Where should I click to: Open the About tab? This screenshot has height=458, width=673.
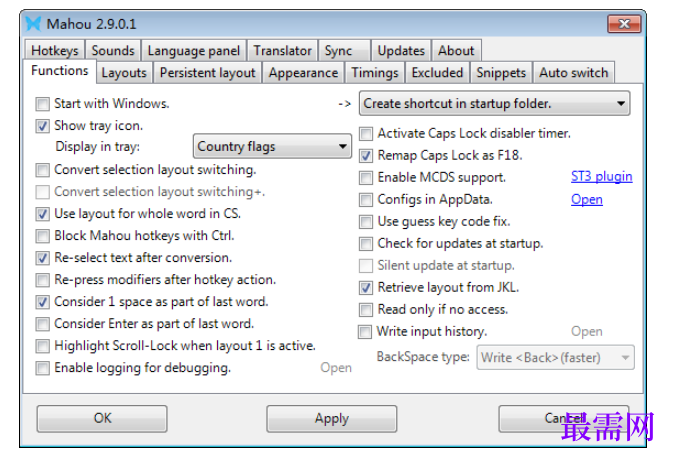(456, 51)
